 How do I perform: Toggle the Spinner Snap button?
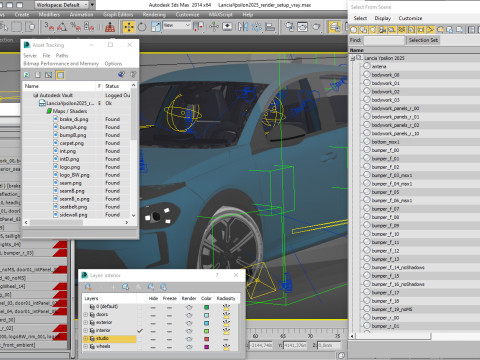click(89, 27)
